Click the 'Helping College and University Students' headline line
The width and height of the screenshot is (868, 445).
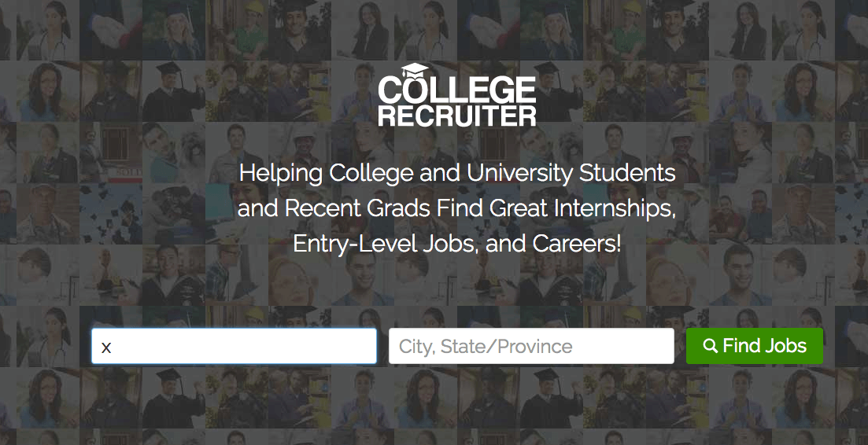tap(457, 172)
